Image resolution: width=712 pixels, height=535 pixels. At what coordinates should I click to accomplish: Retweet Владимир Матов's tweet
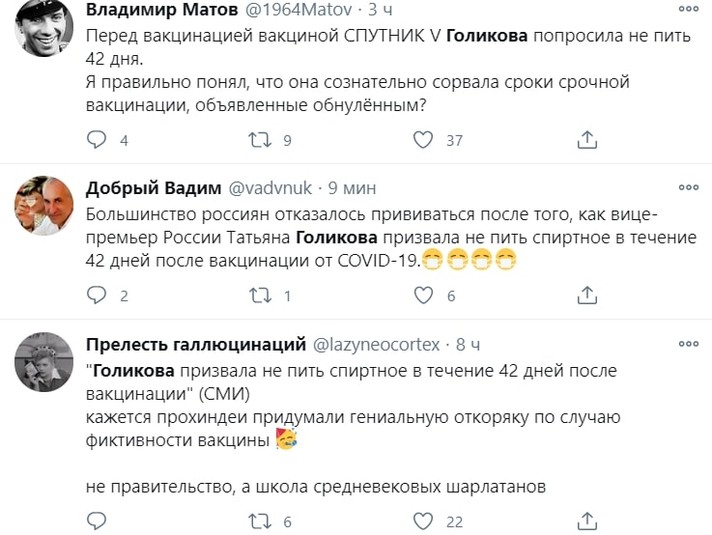260,141
